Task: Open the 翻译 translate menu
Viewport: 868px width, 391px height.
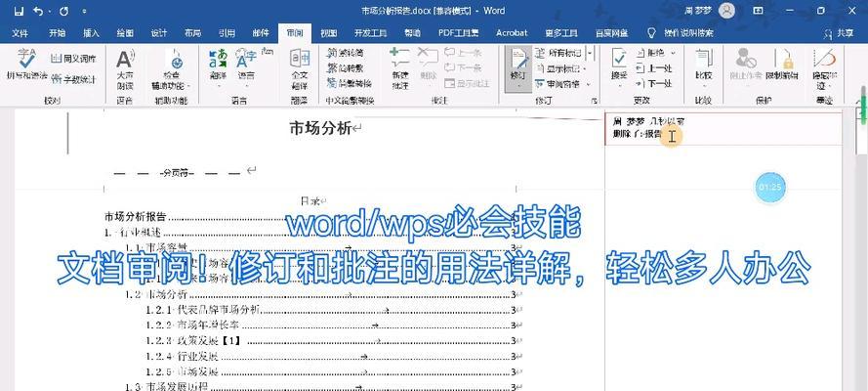Action: tap(219, 67)
